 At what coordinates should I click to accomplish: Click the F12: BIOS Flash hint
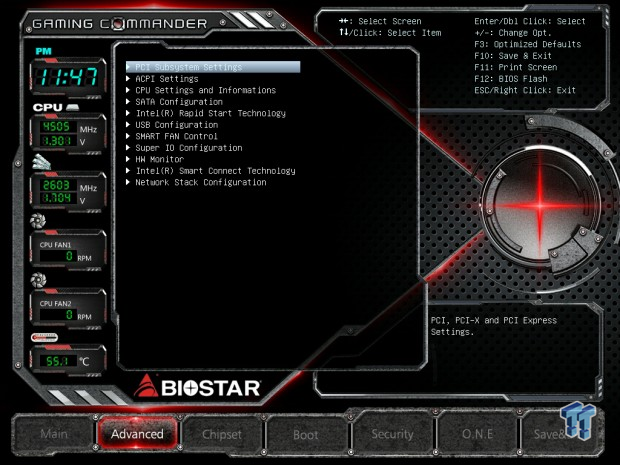(x=511, y=78)
